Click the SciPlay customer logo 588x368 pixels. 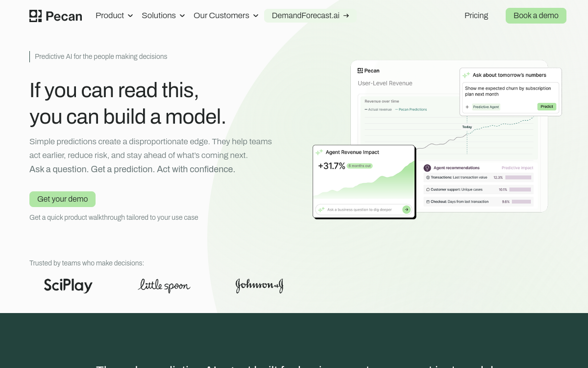coord(68,285)
